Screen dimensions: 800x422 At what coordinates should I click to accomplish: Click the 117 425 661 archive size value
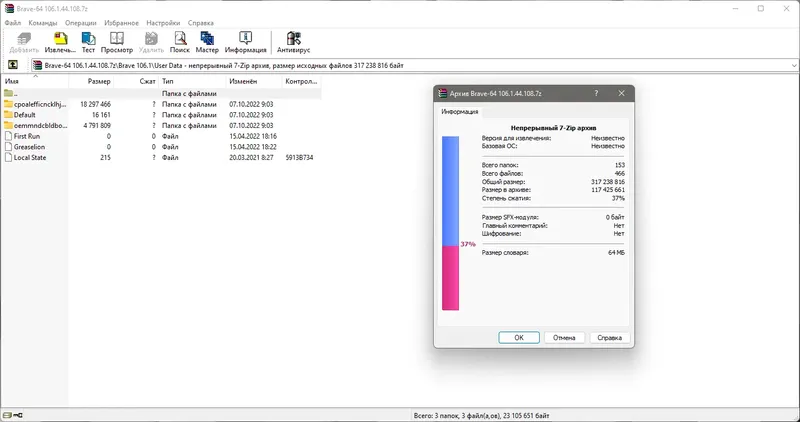pyautogui.click(x=608, y=190)
